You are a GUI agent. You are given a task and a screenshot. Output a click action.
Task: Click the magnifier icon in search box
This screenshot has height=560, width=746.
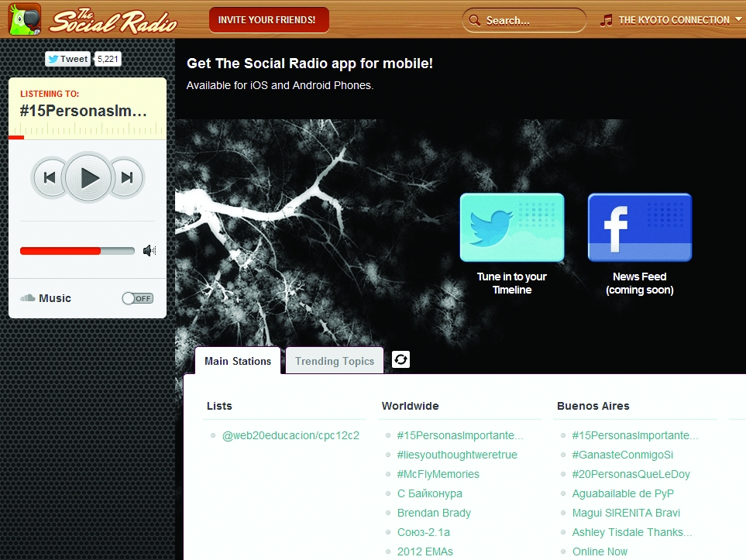474,20
